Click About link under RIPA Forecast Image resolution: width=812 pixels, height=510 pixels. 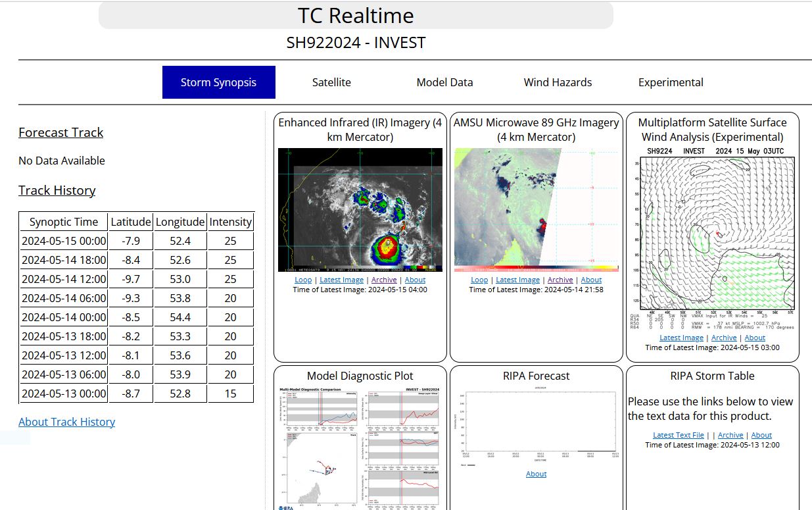[x=536, y=474]
